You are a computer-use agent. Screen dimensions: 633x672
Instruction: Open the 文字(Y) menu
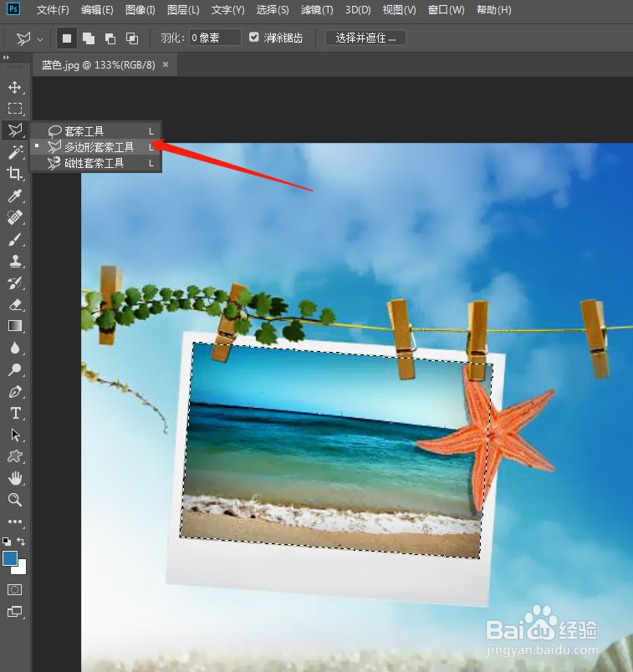coord(227,10)
